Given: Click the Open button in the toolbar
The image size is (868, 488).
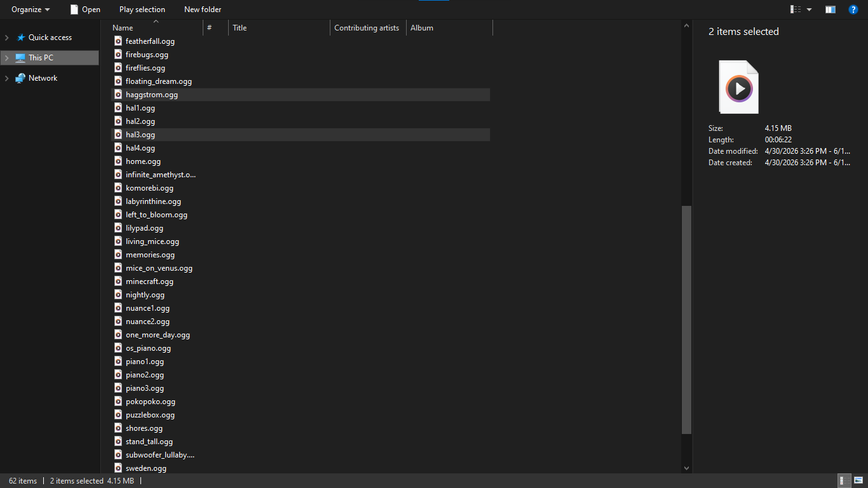Looking at the screenshot, I should point(85,10).
